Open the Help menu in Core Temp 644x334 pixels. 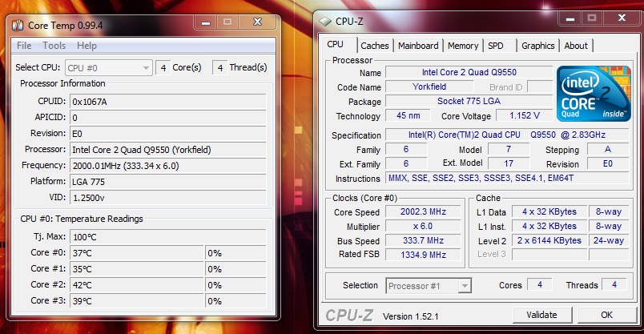pyautogui.click(x=87, y=46)
